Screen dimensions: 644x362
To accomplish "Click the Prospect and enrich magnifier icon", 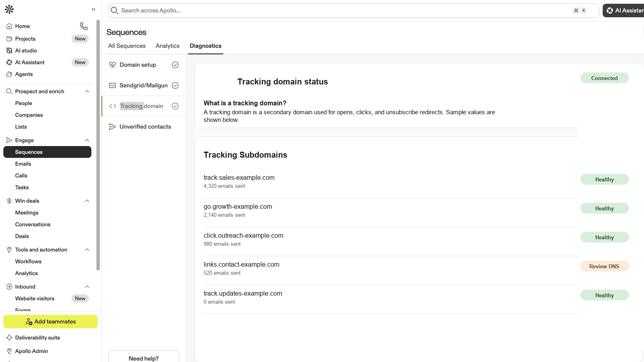I will tap(9, 91).
